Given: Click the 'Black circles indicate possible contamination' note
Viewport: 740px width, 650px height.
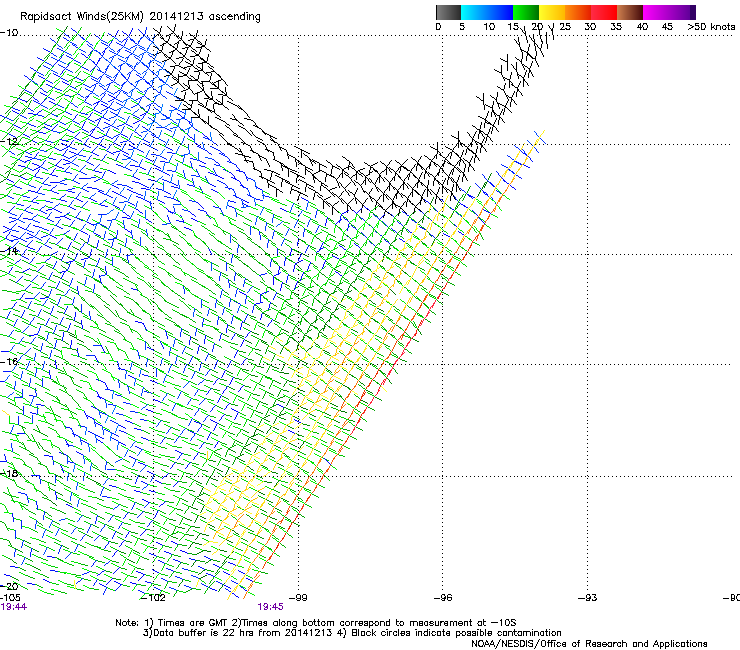Looking at the screenshot, I should [x=456, y=633].
